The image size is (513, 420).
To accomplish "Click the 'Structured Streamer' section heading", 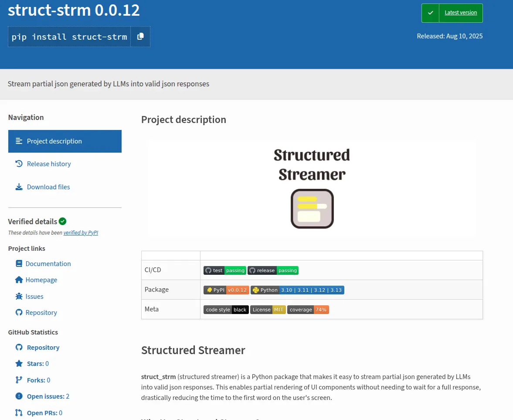I will [x=193, y=350].
